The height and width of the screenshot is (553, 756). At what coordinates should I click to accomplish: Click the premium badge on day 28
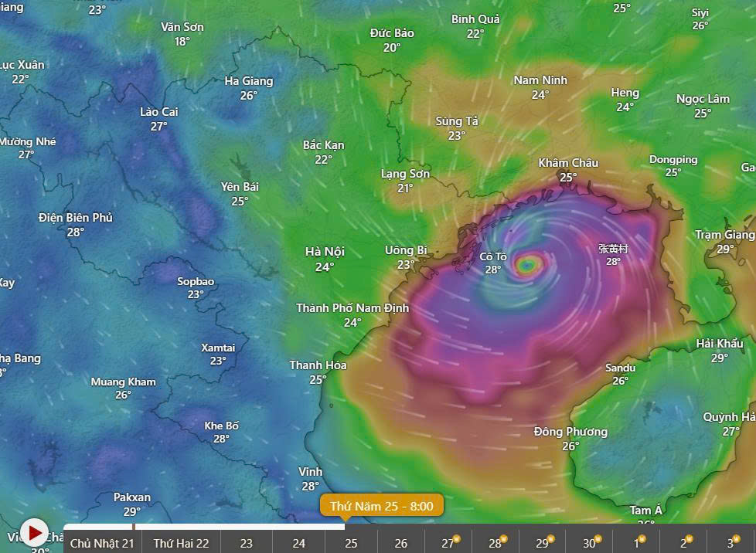(503, 538)
